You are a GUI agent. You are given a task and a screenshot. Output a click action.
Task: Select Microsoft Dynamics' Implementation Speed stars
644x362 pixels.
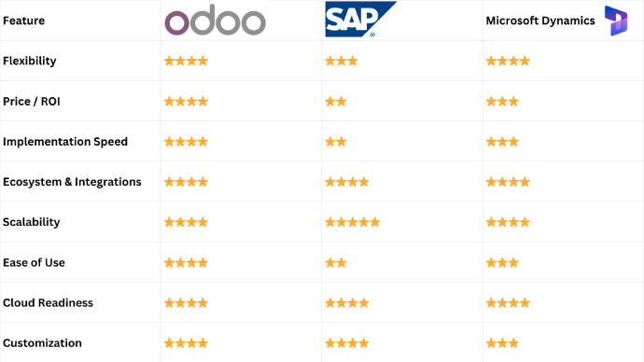502,142
